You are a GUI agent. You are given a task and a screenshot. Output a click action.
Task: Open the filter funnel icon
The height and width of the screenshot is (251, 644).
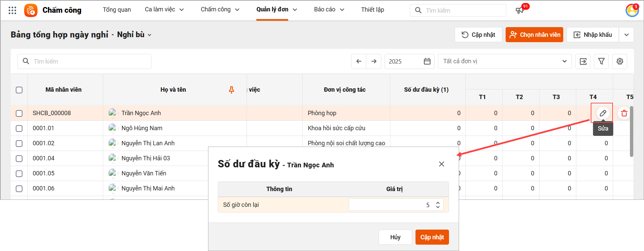pos(601,61)
